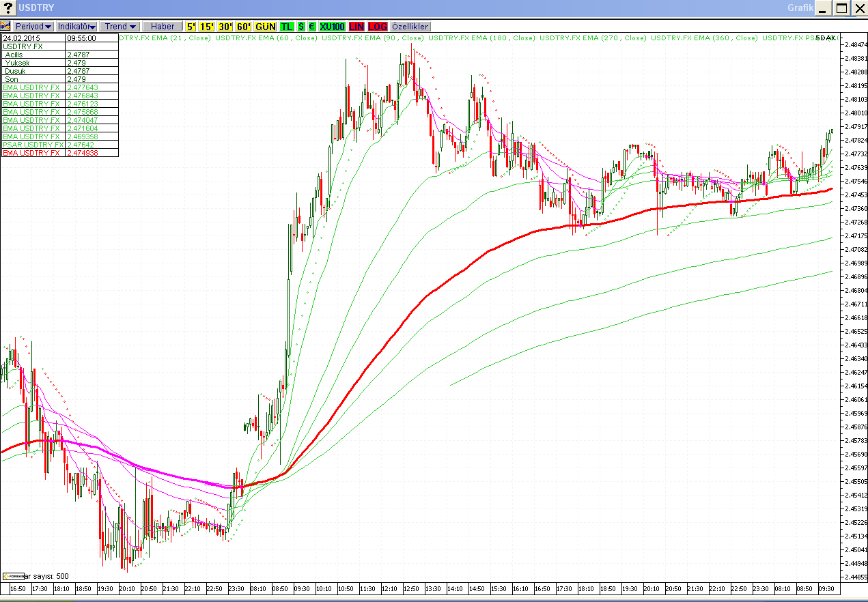Select the GÜN daily period button
Viewport: 868px width, 602px height.
coord(266,26)
